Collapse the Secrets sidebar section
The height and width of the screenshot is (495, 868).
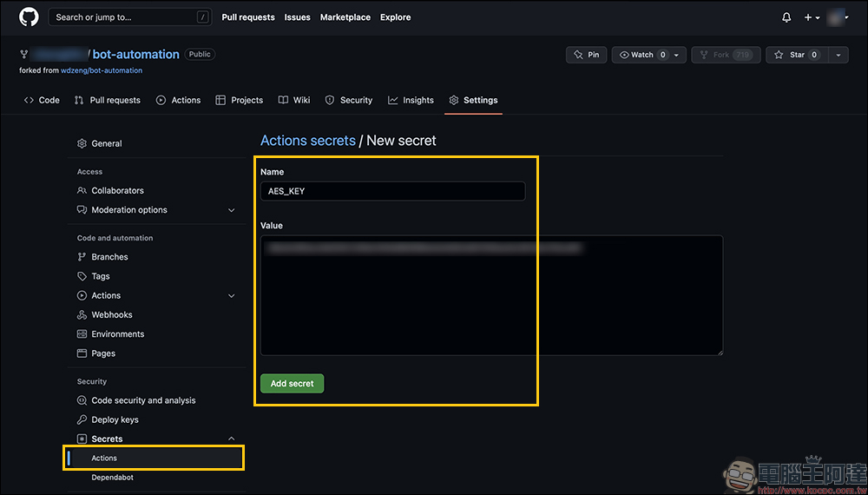pos(231,439)
